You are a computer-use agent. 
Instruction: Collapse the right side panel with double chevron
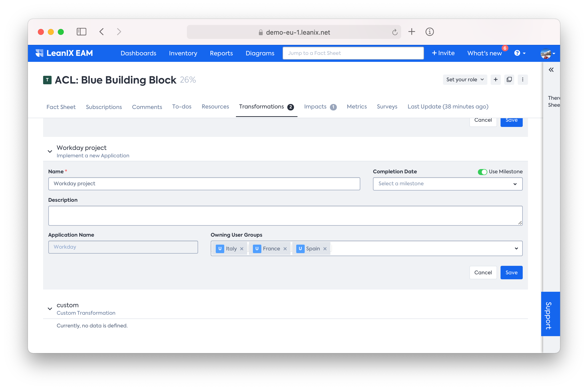tap(551, 70)
